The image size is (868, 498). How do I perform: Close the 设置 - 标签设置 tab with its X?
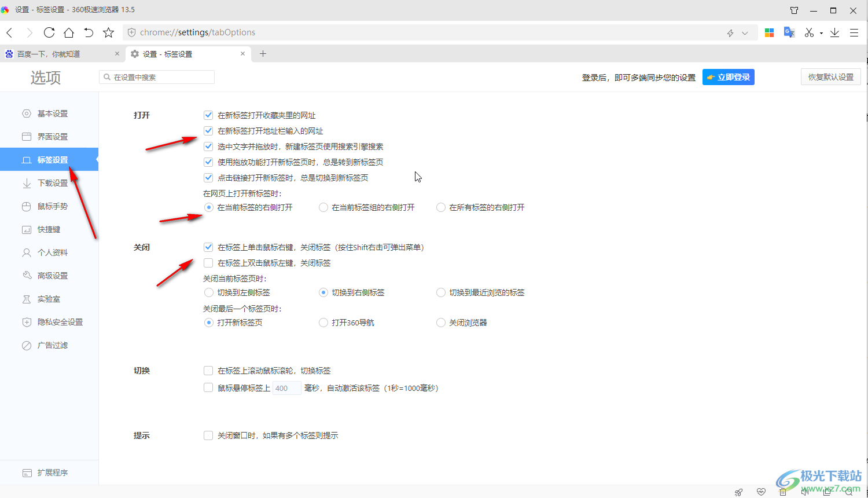(242, 54)
